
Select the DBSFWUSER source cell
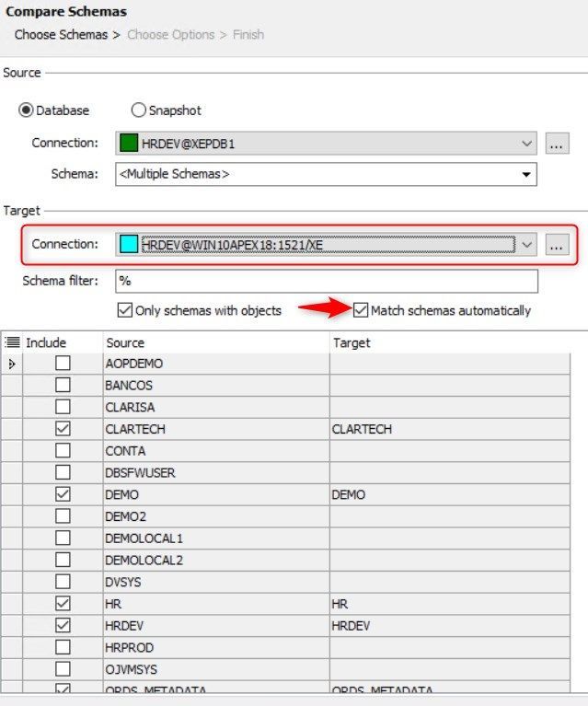(x=216, y=473)
